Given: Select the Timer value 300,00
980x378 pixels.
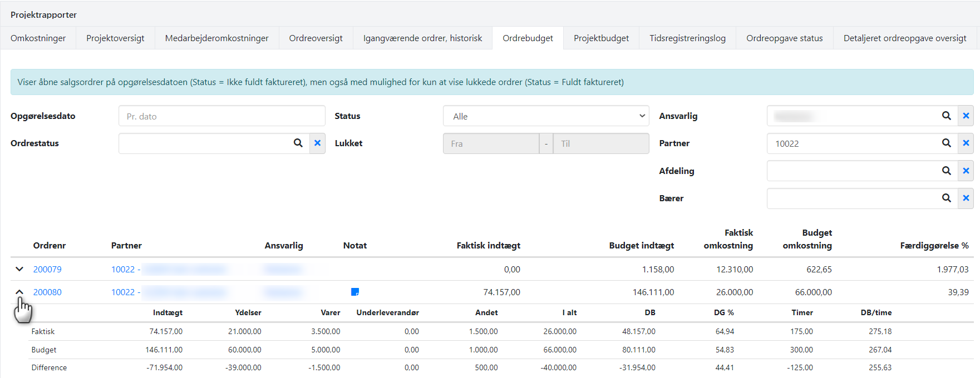Looking at the screenshot, I should 801,350.
